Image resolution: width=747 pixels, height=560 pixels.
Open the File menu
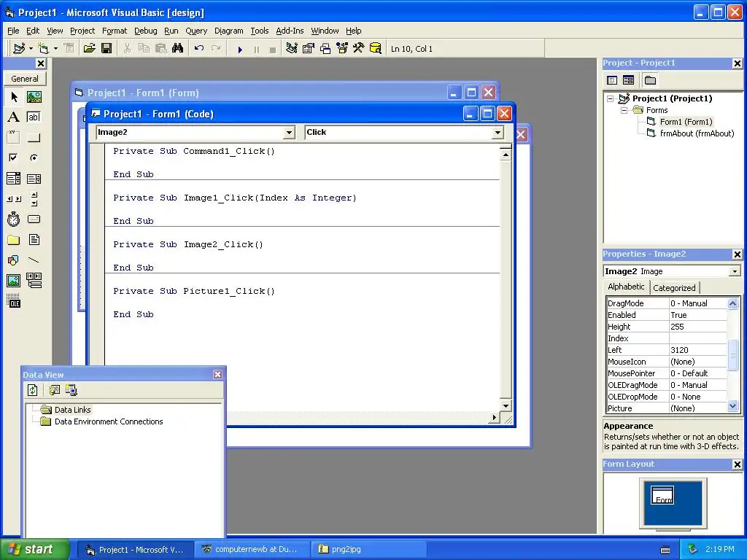point(13,31)
